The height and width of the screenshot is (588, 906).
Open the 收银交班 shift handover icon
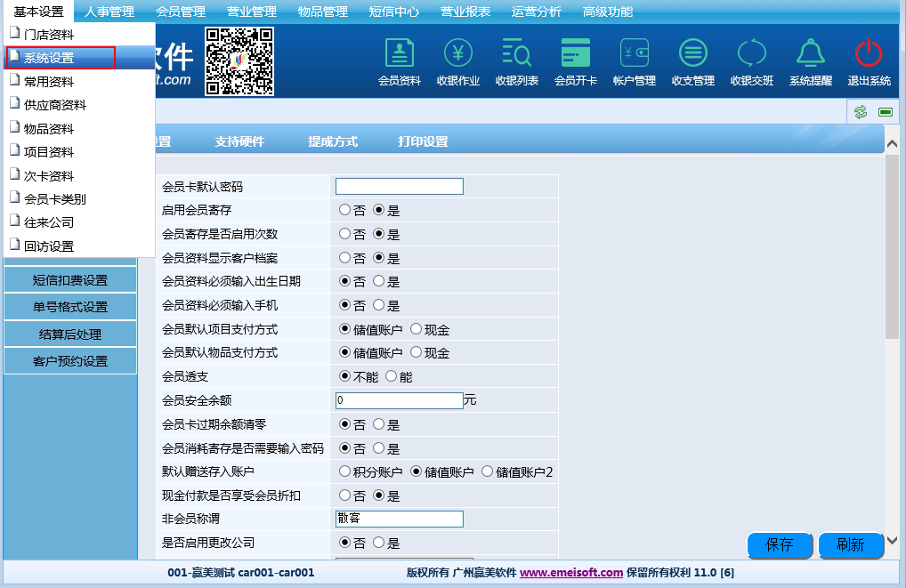point(752,54)
